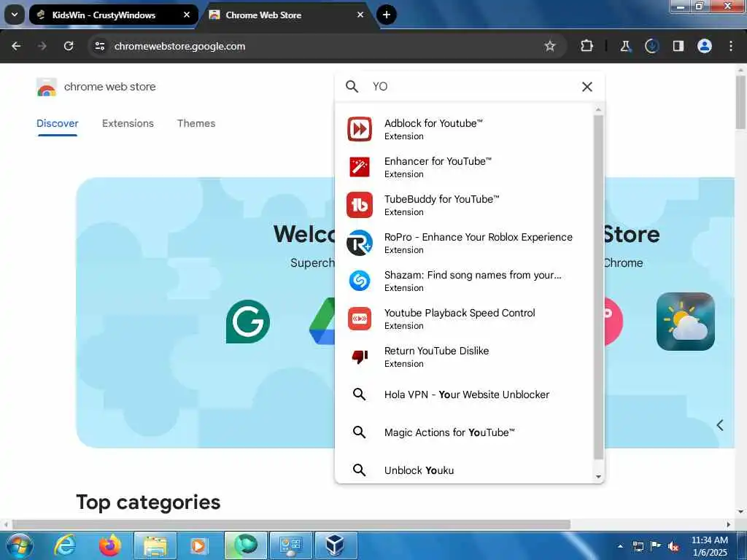Click the Return YouTube Dislike thumbs-down icon

(x=359, y=357)
